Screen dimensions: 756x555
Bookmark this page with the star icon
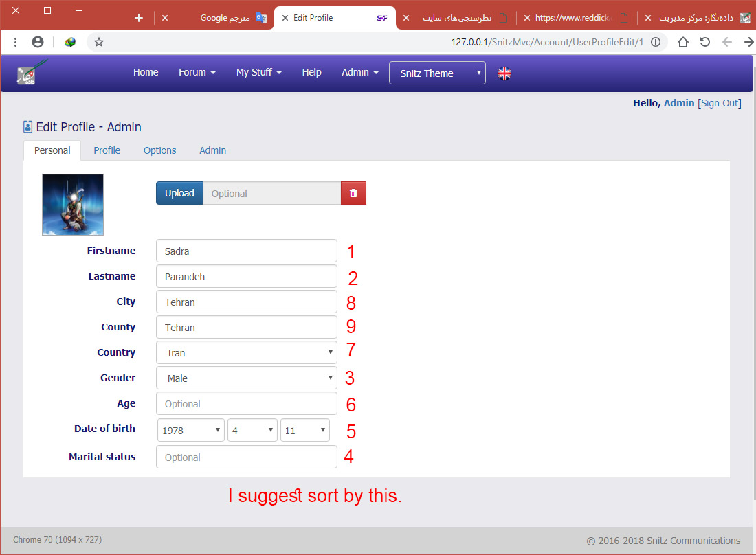click(99, 42)
